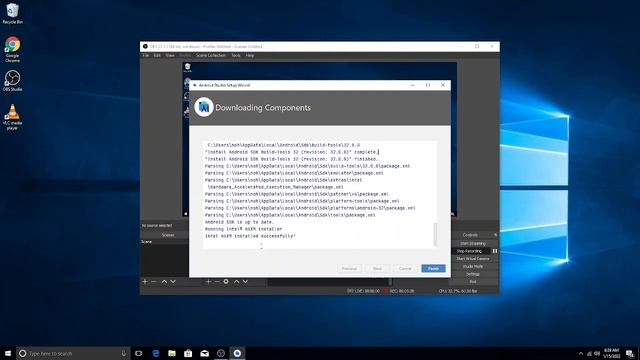The image size is (640, 360).
Task: Remove scene with OBS minus icon
Action: tap(153, 282)
